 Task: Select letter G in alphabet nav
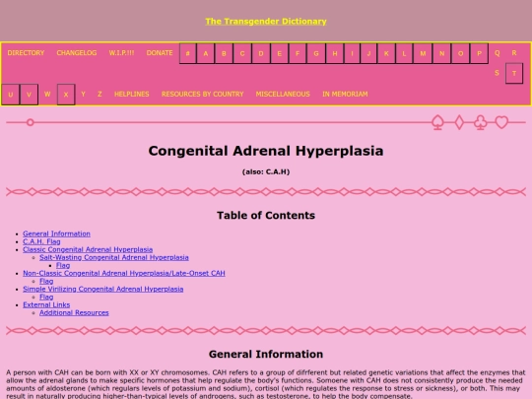point(316,53)
